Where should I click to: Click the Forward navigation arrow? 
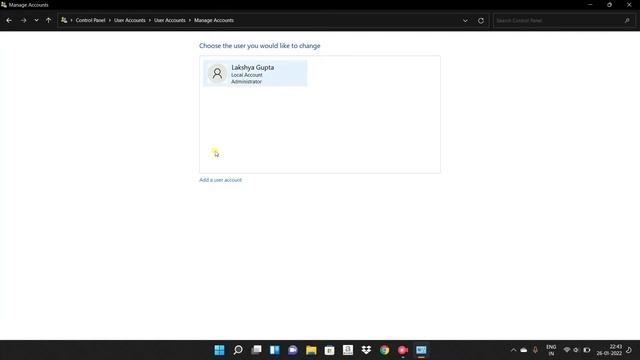(x=23, y=20)
